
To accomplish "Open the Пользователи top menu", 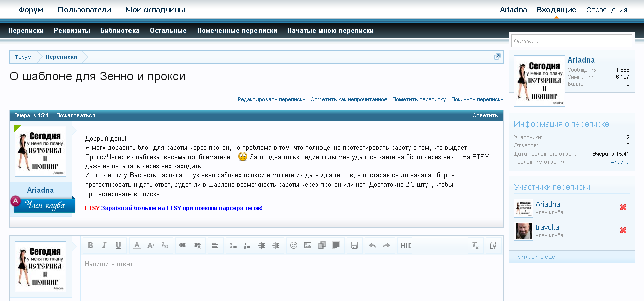I will click(x=85, y=10).
